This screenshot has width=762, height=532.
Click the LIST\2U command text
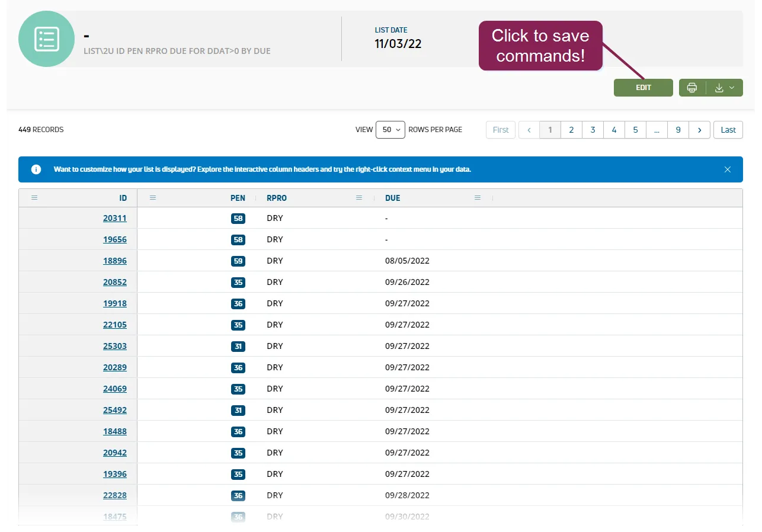177,51
